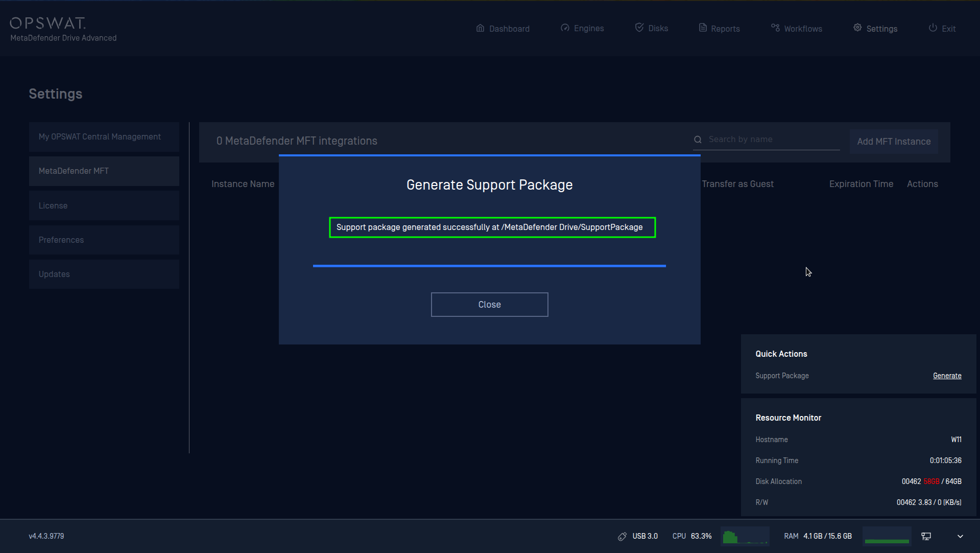
Task: Click the Reports document icon
Action: click(x=703, y=28)
